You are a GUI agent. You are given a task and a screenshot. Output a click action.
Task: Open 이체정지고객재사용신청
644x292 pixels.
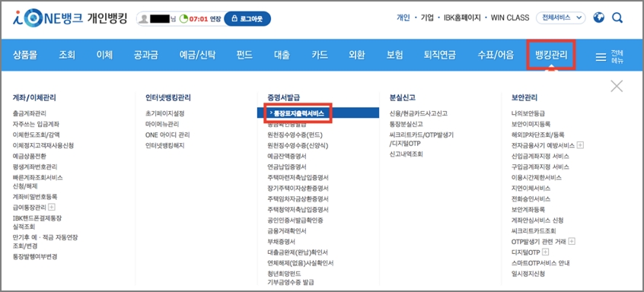pos(43,145)
